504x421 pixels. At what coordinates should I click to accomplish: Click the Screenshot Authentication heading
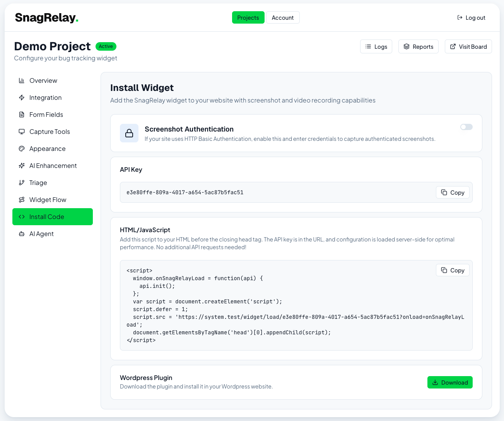point(189,129)
